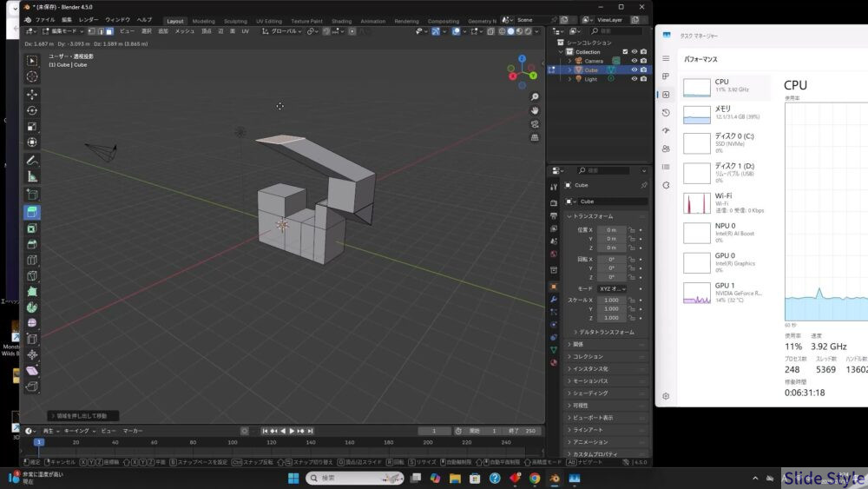Select the Shrink/Fatten tool
The width and height of the screenshot is (868, 489).
point(32,354)
